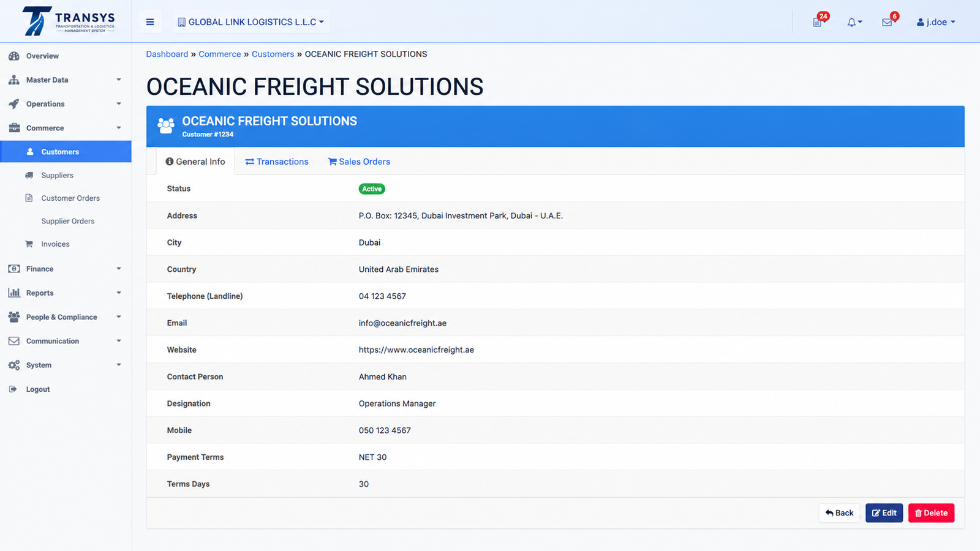Collapse the Commerce menu arrow

coord(119,128)
